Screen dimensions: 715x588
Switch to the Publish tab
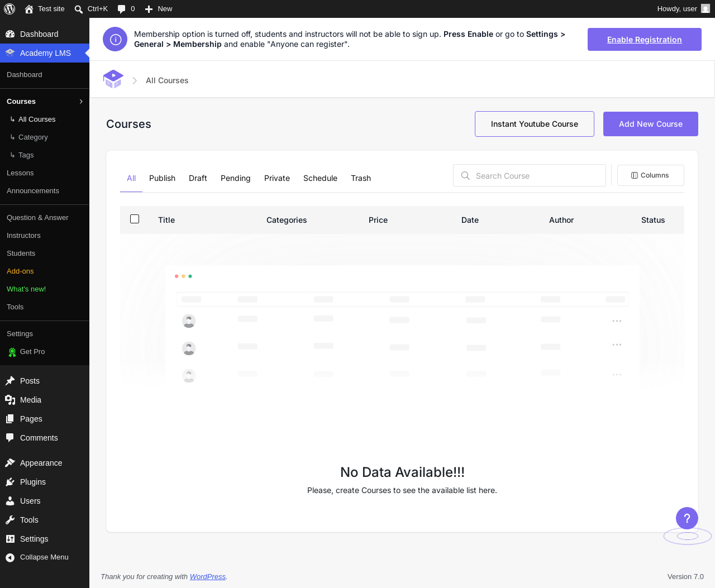(x=162, y=178)
